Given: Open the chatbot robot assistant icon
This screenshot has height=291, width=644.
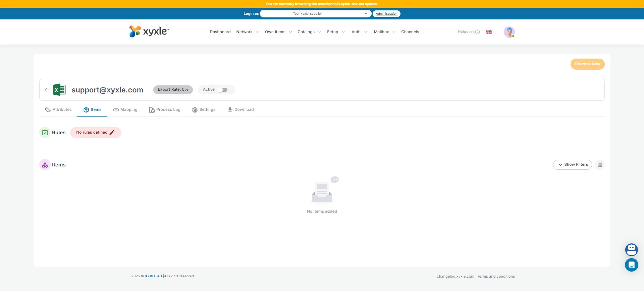Looking at the screenshot, I should point(631,249).
